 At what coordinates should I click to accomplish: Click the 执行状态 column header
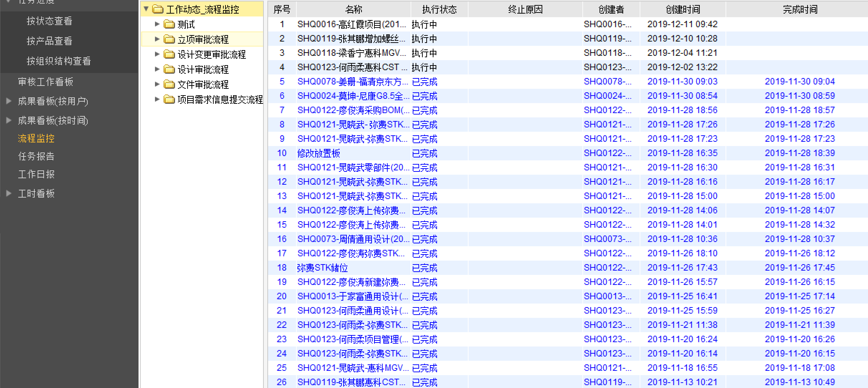[439, 9]
